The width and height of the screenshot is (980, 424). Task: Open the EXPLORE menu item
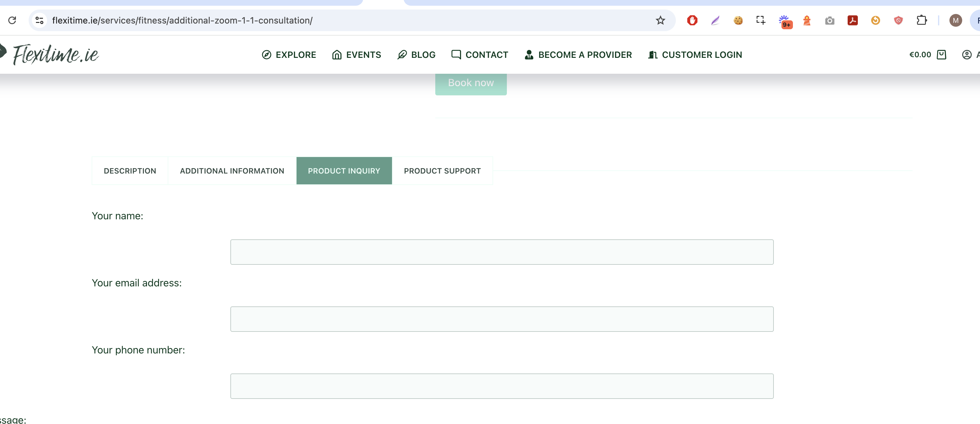pyautogui.click(x=289, y=55)
